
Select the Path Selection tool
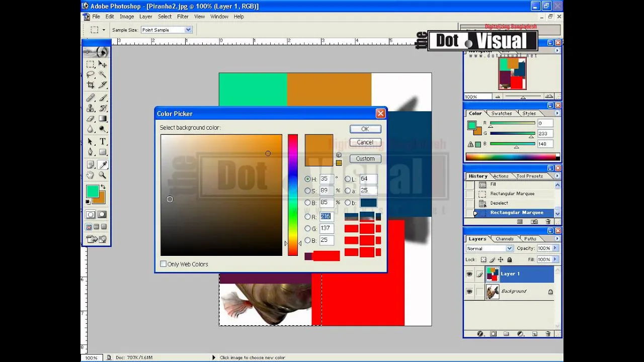coord(91,142)
